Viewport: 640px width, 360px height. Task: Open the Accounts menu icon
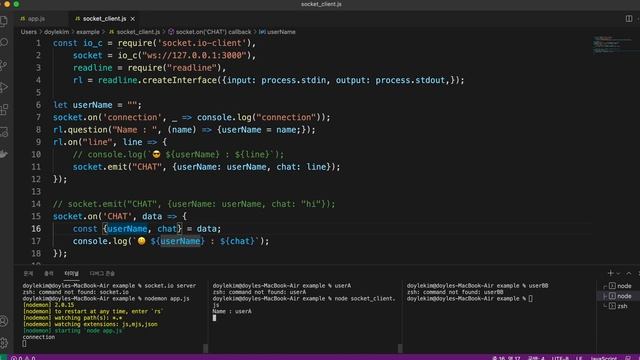(x=4, y=321)
